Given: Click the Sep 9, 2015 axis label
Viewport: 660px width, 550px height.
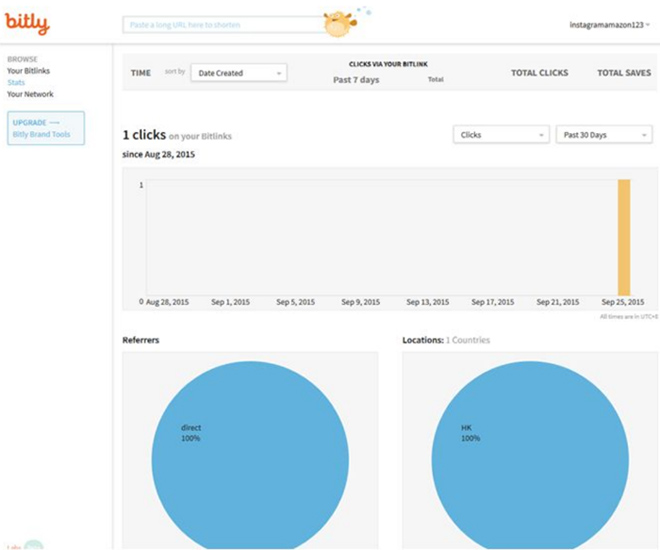Looking at the screenshot, I should click(361, 302).
